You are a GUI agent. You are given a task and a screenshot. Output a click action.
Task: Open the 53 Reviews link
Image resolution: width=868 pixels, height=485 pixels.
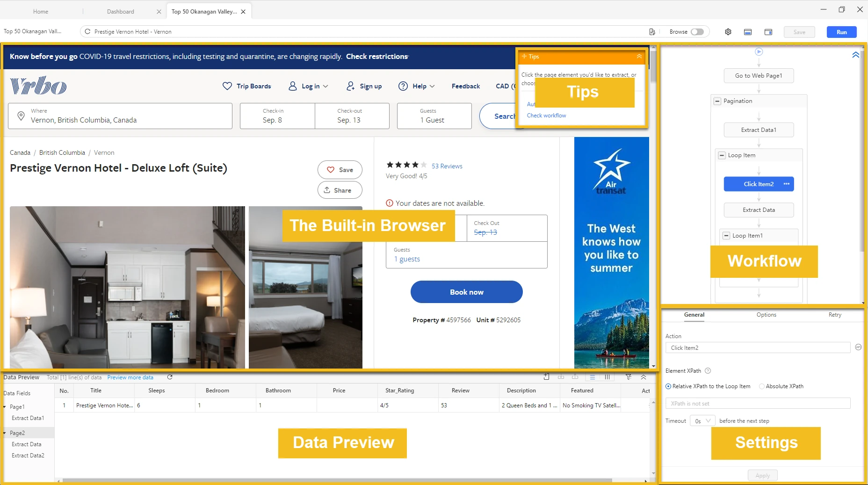[447, 166]
